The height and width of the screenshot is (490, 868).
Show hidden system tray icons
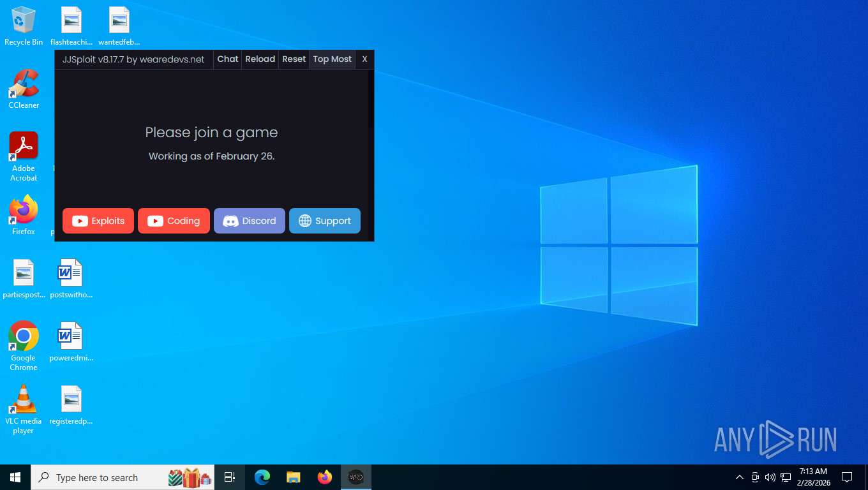click(x=740, y=477)
